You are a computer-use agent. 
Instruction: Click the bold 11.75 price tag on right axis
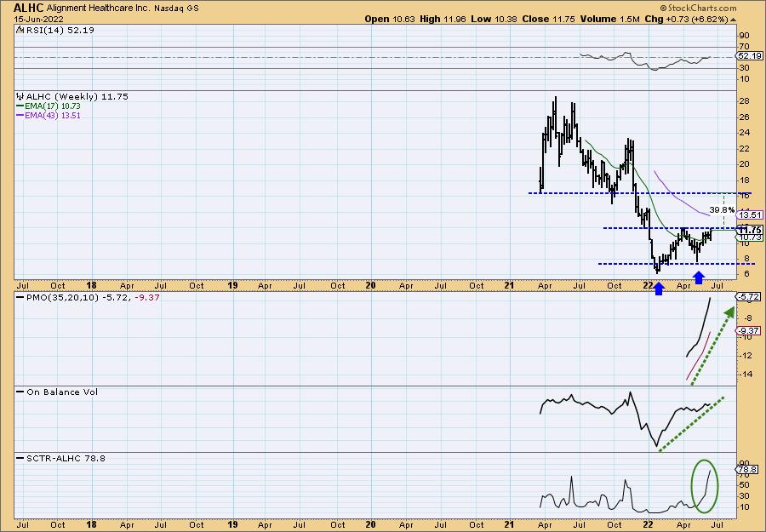[750, 230]
